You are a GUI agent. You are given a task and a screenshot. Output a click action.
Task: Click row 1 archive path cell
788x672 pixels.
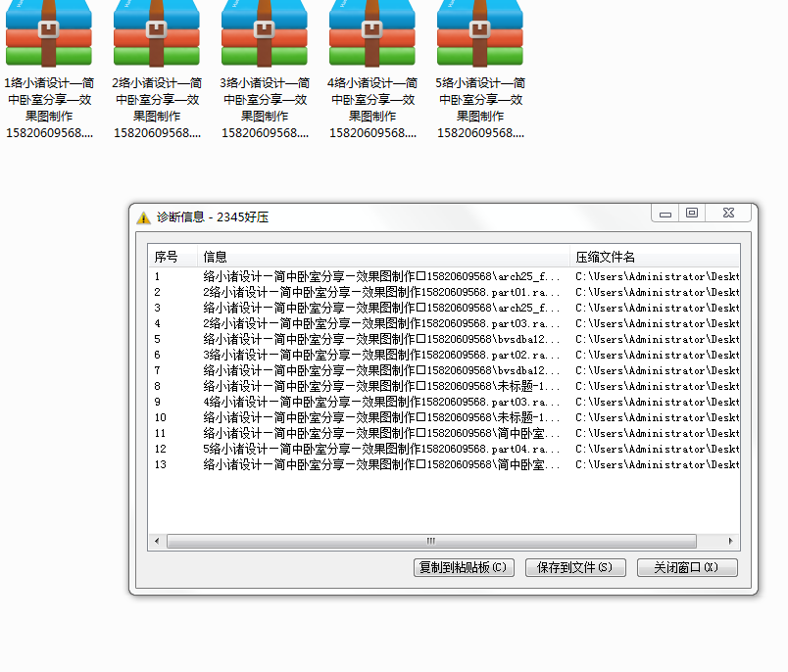coord(657,276)
